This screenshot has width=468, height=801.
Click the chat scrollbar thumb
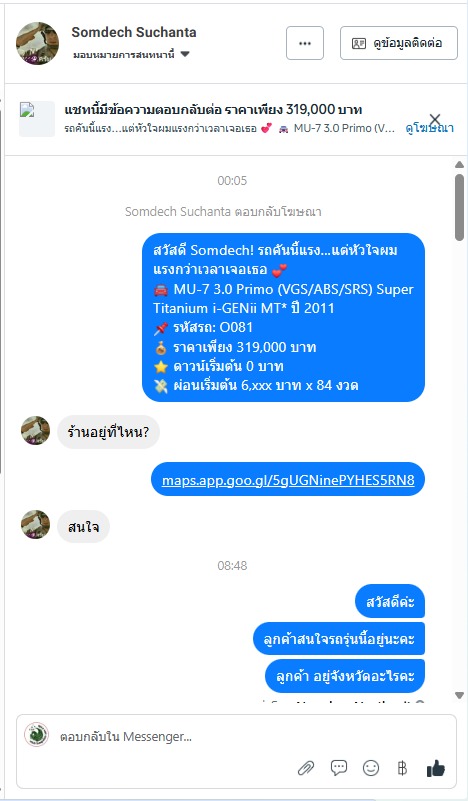point(459,207)
